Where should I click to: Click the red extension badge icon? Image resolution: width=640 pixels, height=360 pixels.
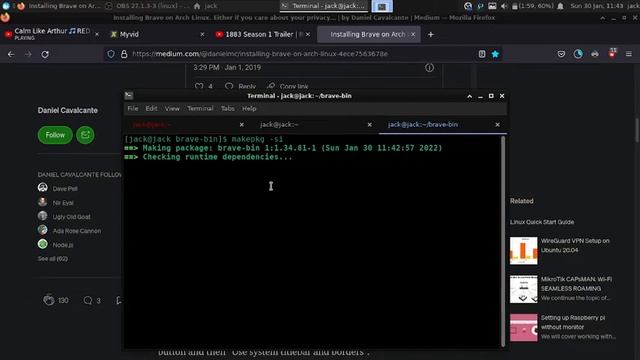[612, 53]
